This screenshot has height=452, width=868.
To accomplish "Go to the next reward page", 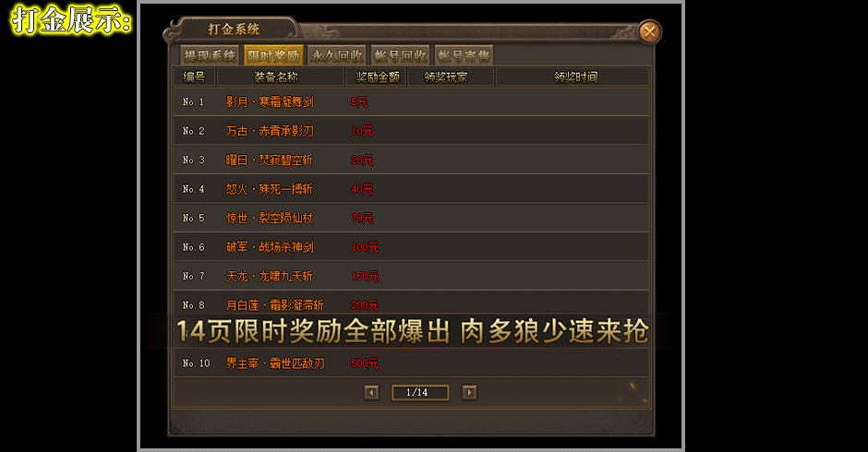I will [469, 392].
